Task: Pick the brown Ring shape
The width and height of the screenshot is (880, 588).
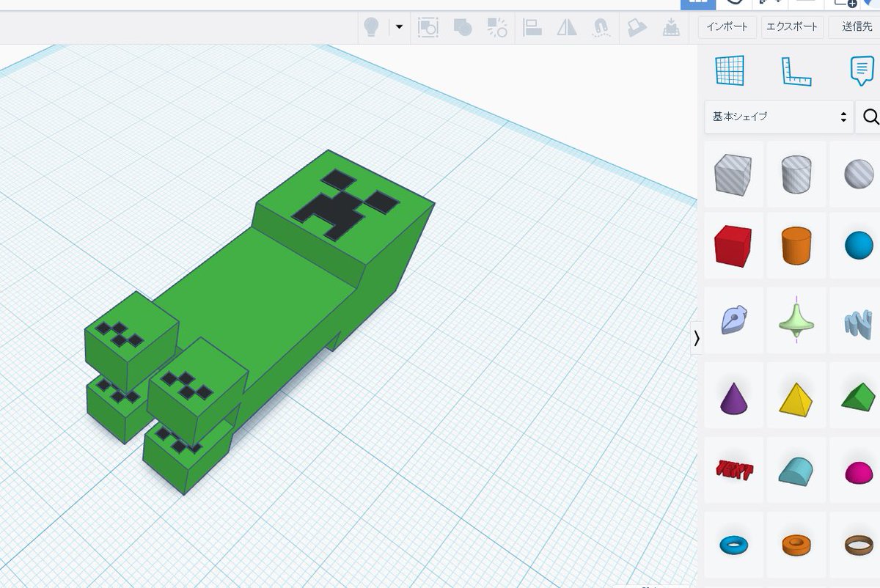Action: coord(859,545)
